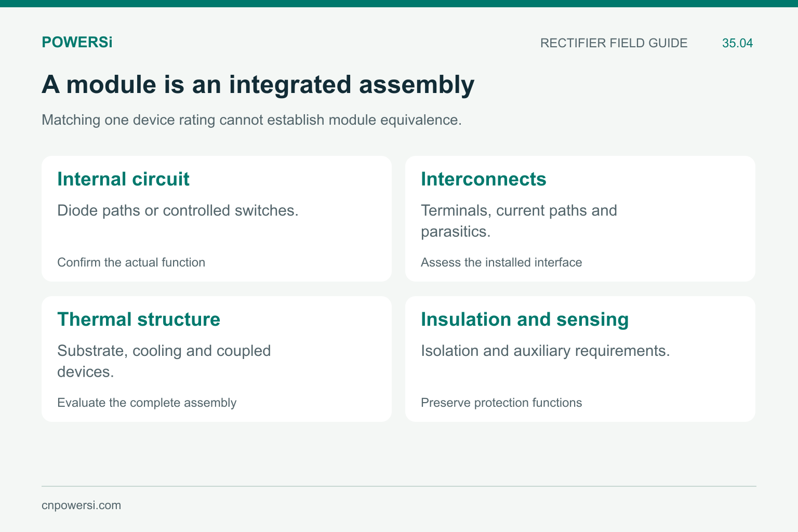Select 'Evaluate the complete assembly' note

(147, 403)
